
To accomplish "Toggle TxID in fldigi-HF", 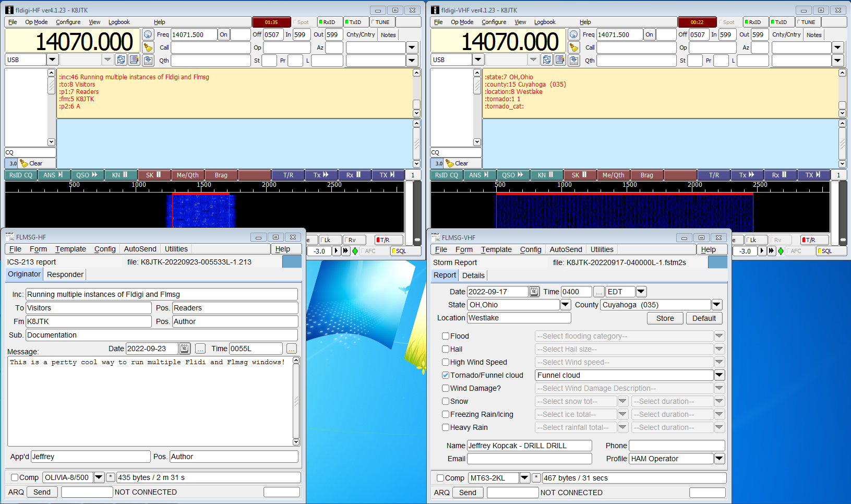I will coord(356,22).
